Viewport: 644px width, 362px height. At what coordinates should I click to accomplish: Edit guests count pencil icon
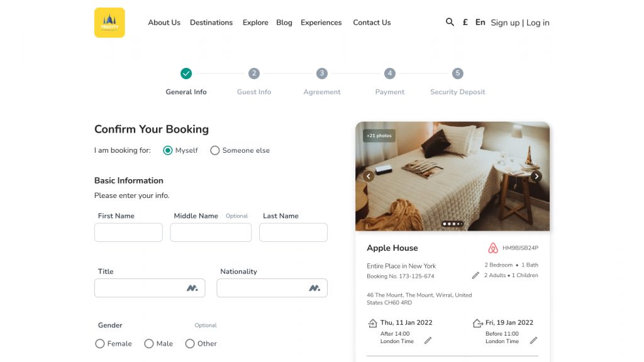[x=475, y=275]
